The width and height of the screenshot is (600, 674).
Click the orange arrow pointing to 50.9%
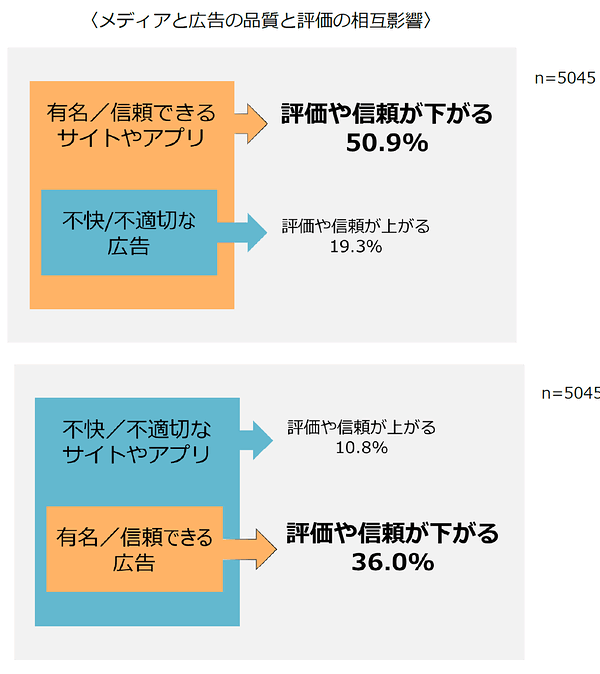click(251, 124)
